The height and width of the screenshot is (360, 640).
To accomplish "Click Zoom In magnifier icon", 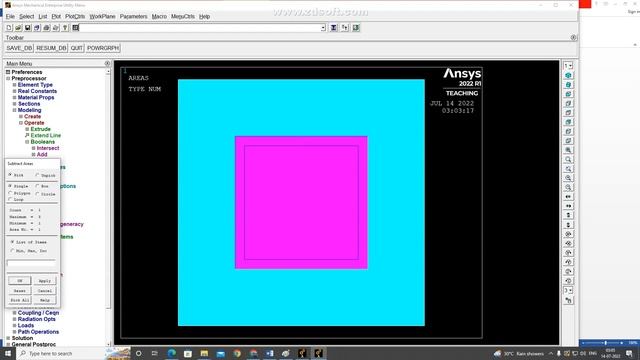I will tap(568, 178).
